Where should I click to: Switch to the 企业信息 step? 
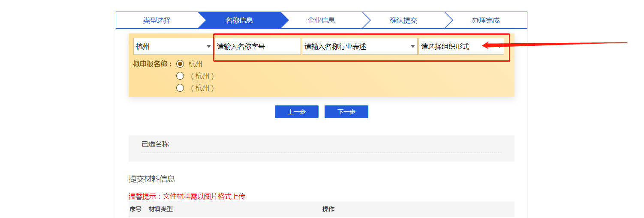[x=321, y=20]
